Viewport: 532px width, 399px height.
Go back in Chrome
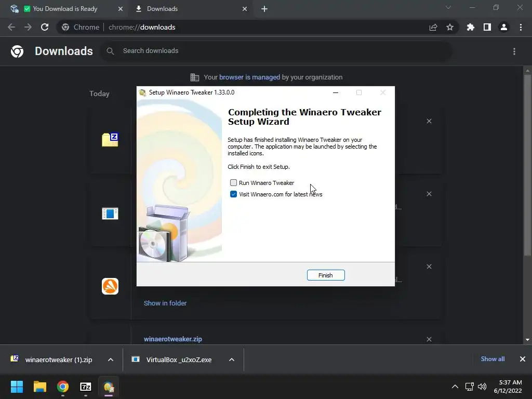11,27
